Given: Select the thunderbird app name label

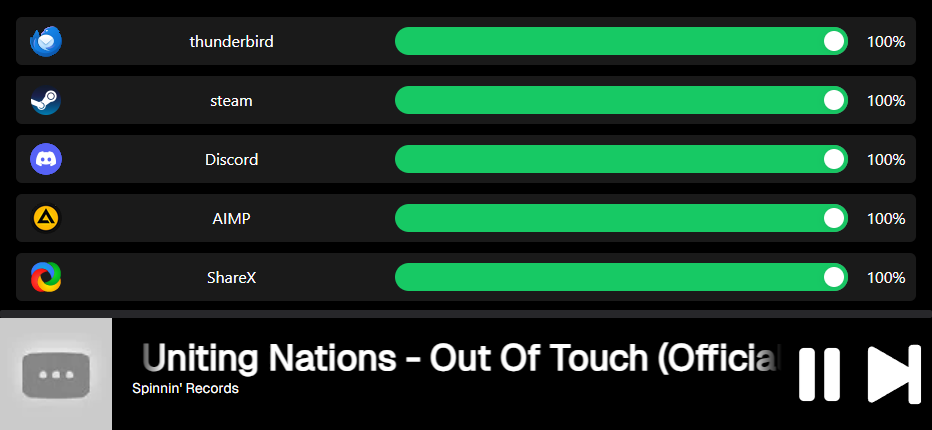Looking at the screenshot, I should point(231,42).
